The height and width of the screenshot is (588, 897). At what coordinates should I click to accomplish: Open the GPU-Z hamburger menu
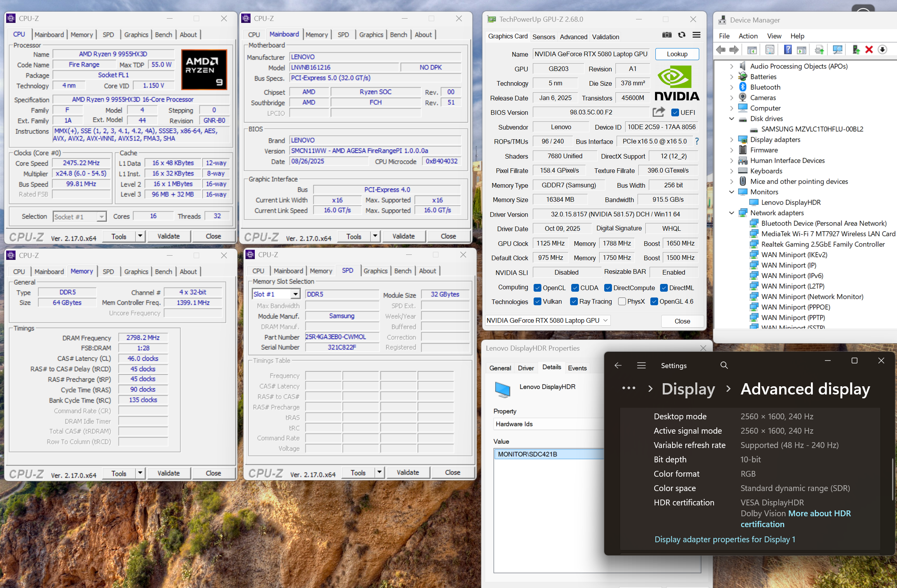(x=697, y=35)
